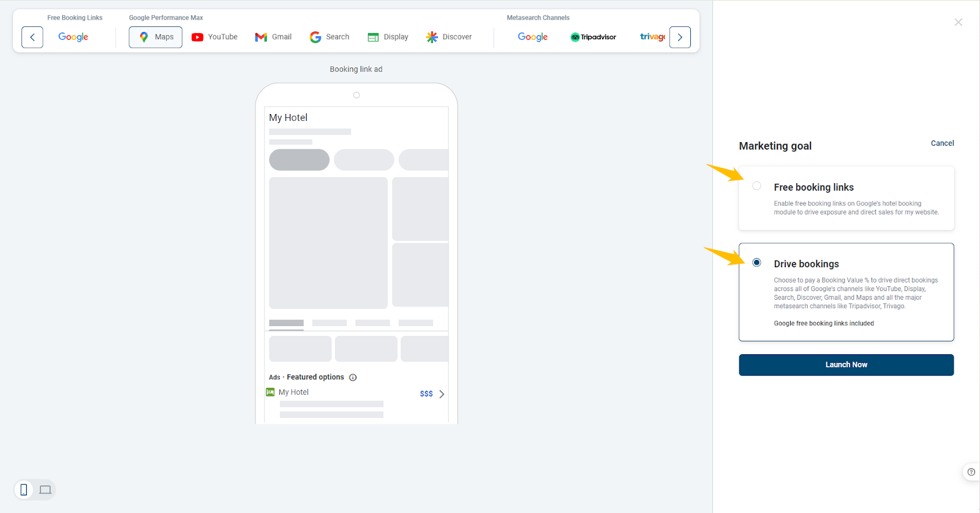
Task: Click the Launch Now button
Action: (846, 365)
